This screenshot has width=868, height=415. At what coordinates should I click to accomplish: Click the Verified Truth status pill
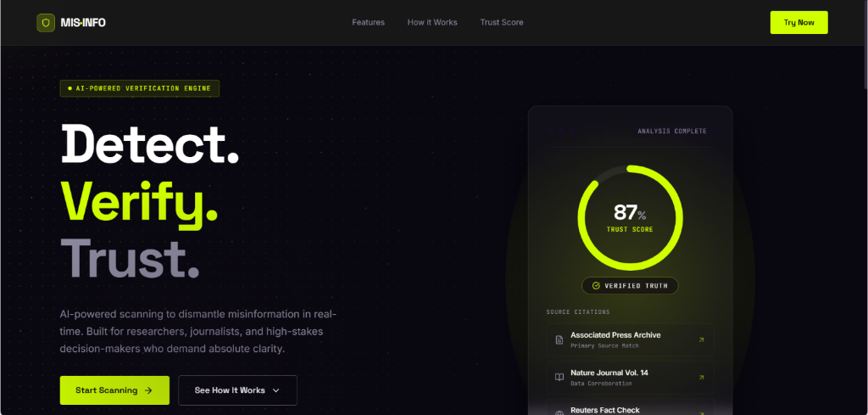630,286
